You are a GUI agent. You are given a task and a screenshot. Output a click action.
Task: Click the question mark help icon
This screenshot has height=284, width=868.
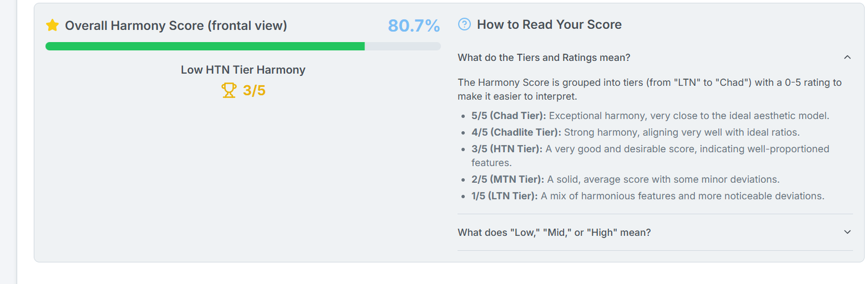click(465, 24)
